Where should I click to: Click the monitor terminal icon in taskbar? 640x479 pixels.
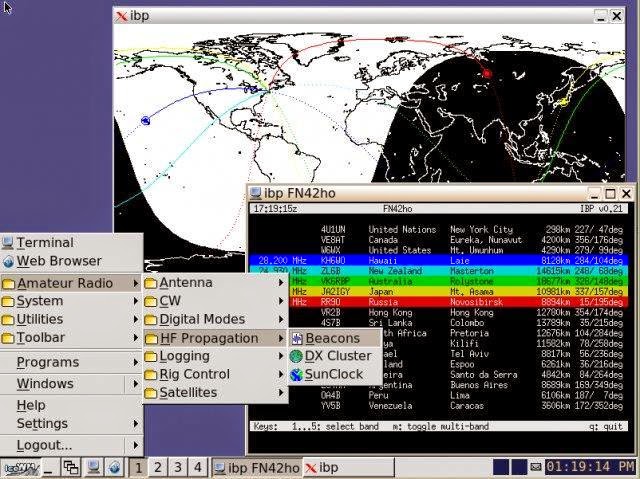pyautogui.click(x=93, y=468)
